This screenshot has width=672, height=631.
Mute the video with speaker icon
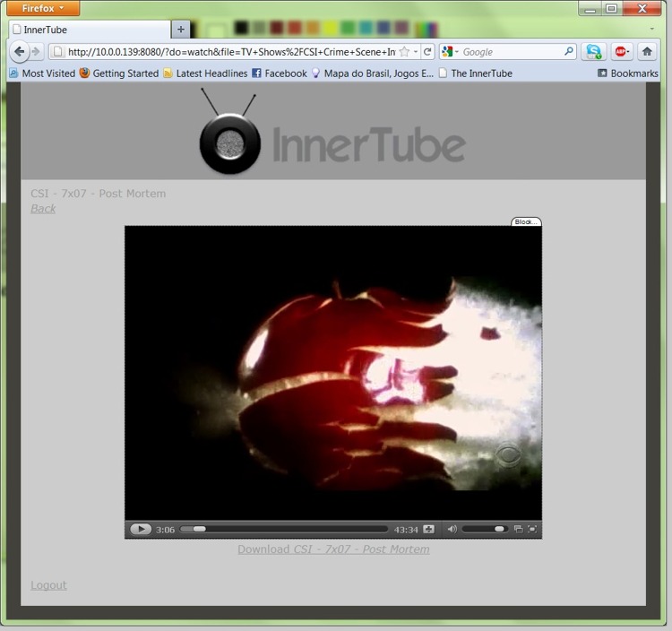[x=452, y=529]
